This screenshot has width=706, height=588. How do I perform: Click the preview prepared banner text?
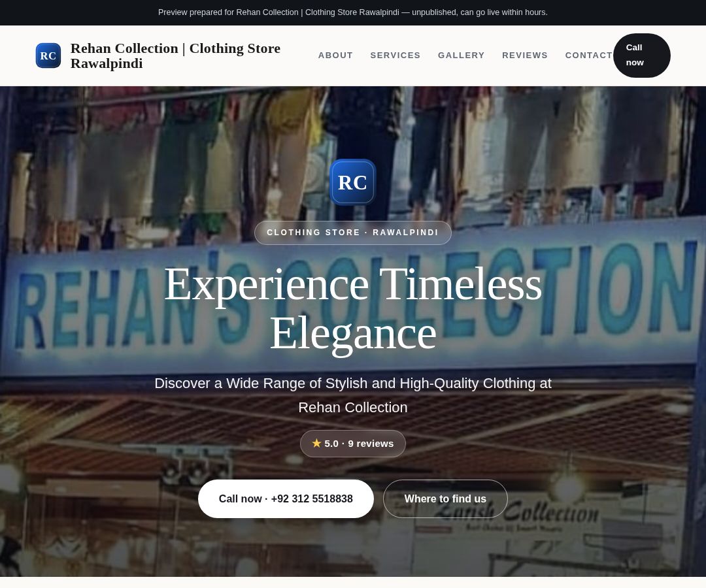[353, 12]
